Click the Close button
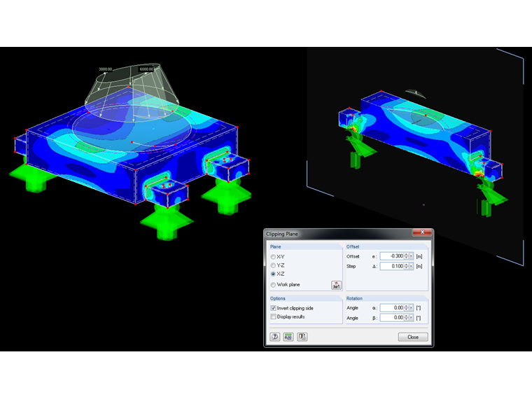Screen dimensions: 532x399 click(413, 337)
